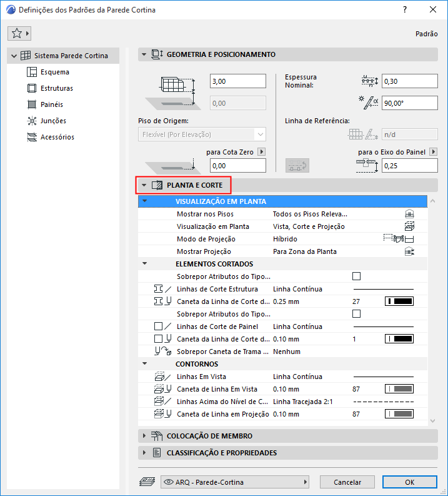Edit Espessura Nominal field 0,30
The image size is (448, 496).
tap(410, 81)
